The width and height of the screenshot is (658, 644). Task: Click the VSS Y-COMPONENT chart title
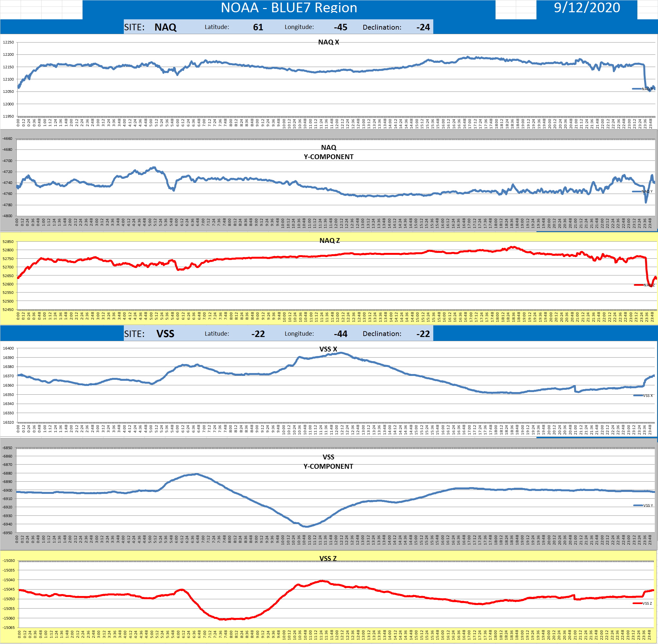click(x=328, y=461)
